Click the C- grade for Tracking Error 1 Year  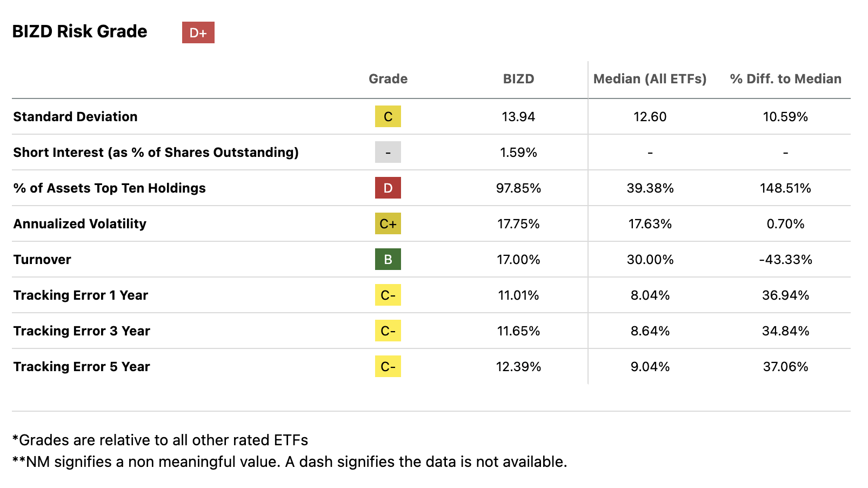pos(388,295)
